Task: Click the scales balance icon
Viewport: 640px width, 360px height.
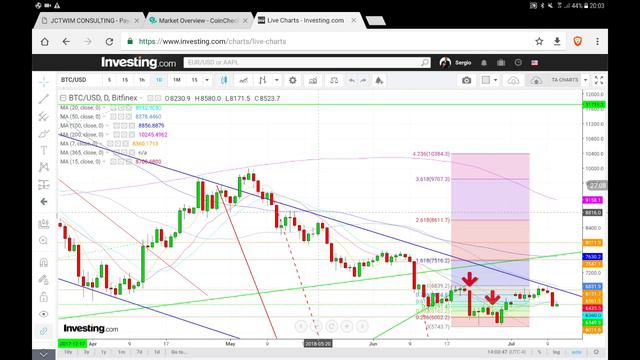Action: (x=334, y=80)
